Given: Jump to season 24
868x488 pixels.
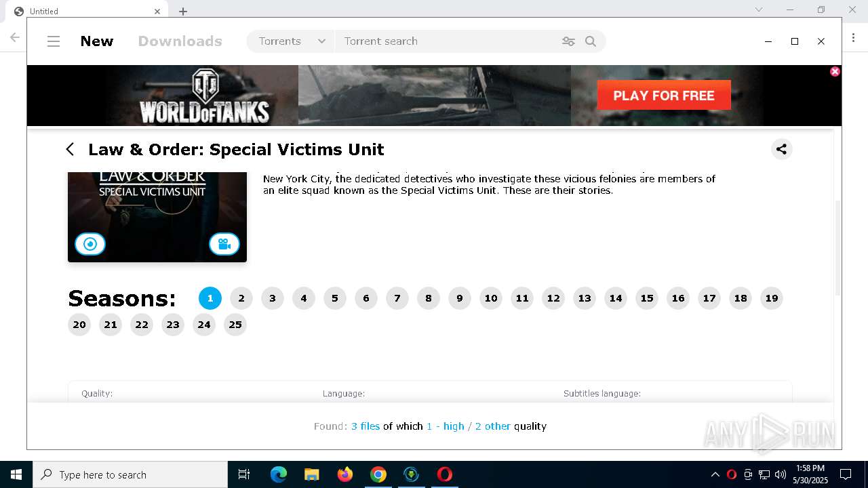Looking at the screenshot, I should (204, 325).
